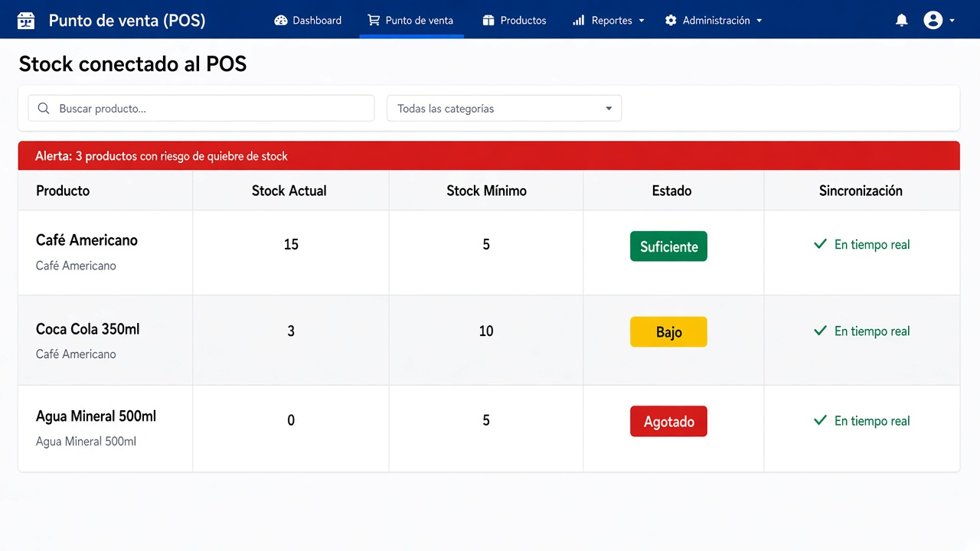The width and height of the screenshot is (980, 551).
Task: Click the shopping cart icon
Action: tap(374, 21)
